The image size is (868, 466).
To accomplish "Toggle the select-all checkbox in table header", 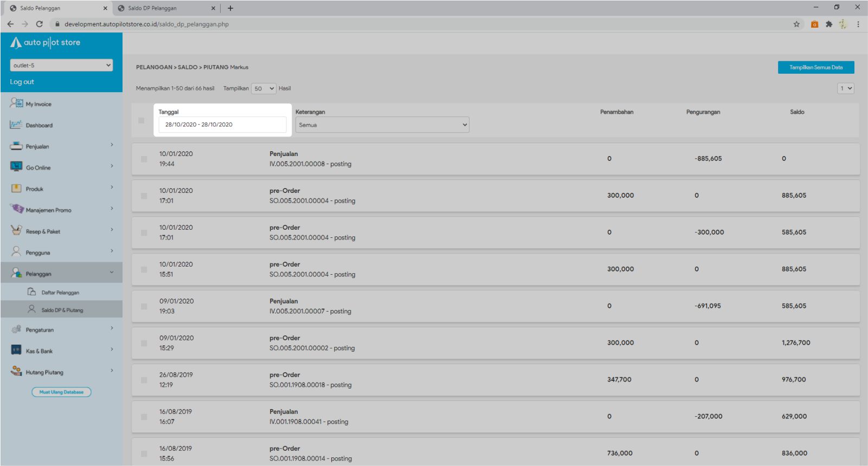I will pyautogui.click(x=142, y=120).
